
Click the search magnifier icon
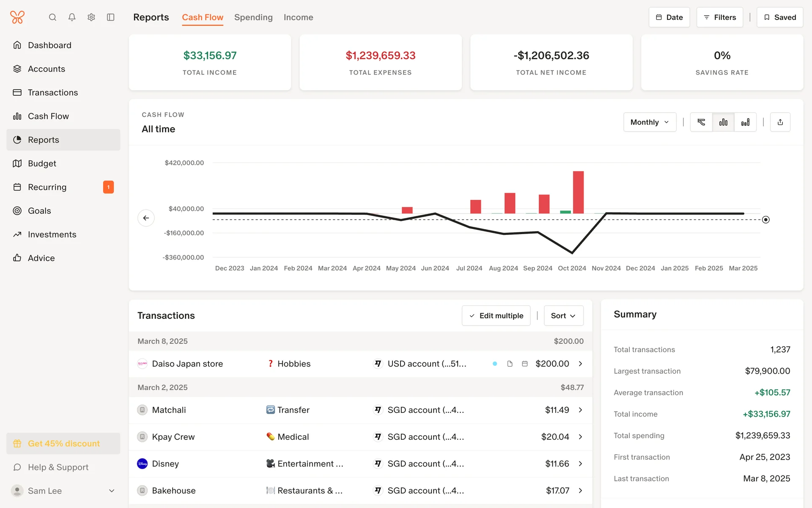coord(52,17)
